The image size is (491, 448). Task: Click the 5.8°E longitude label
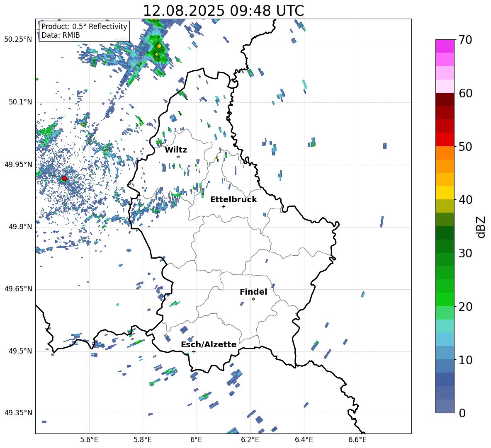click(143, 440)
